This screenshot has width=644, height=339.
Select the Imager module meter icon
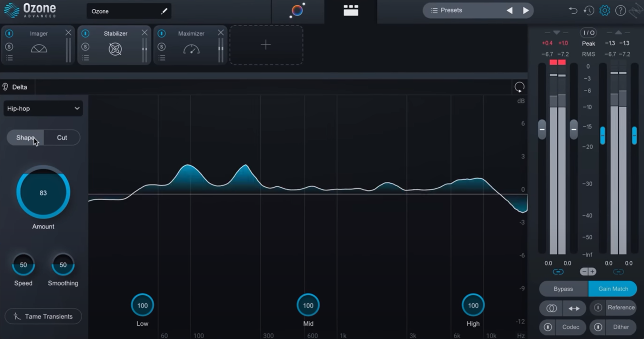(39, 49)
